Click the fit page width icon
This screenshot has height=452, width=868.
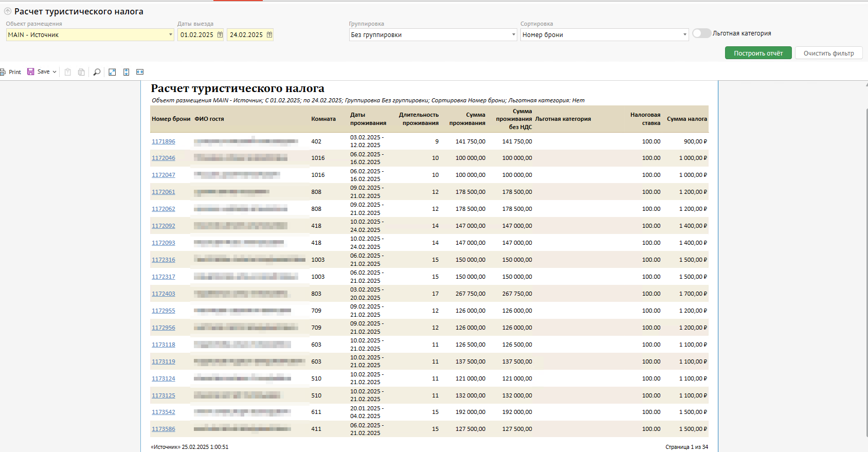click(x=140, y=72)
